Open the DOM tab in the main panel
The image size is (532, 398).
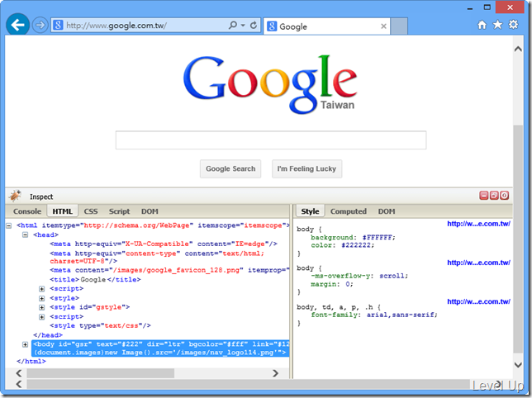point(150,211)
